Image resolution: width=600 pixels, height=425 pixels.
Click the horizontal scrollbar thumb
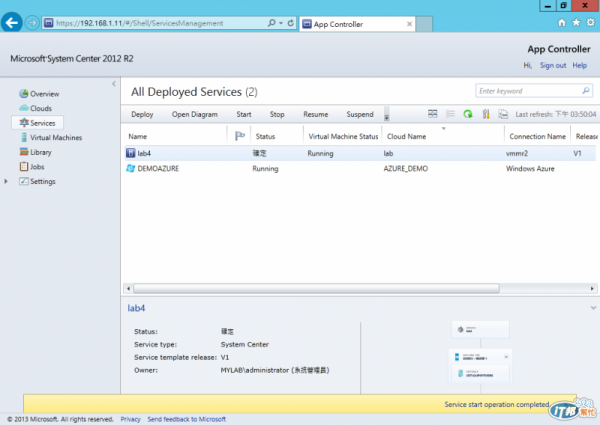click(316, 288)
